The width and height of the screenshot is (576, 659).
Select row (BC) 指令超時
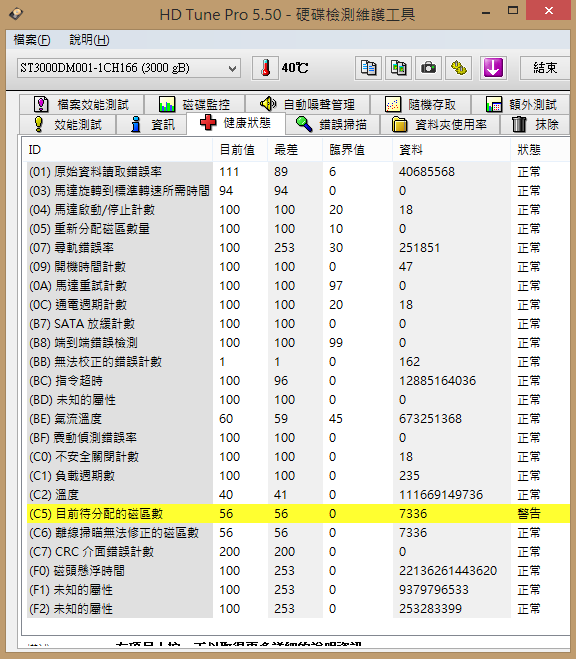pos(298,381)
